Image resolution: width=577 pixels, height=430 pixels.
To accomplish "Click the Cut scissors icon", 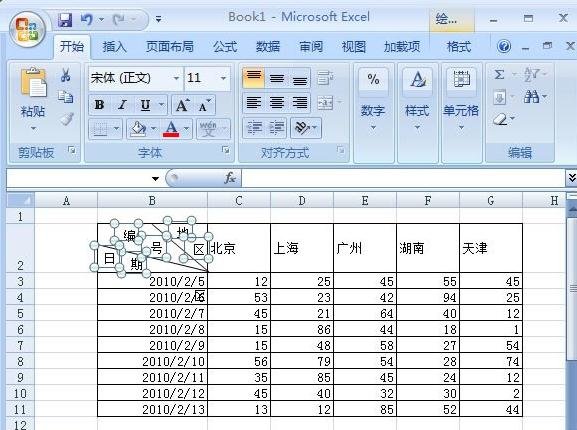I will point(66,75).
